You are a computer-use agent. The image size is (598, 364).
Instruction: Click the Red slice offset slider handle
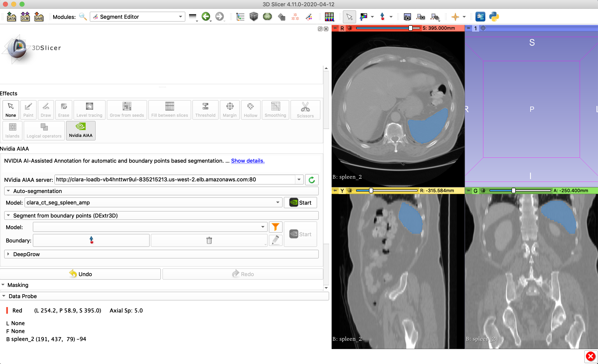410,28
